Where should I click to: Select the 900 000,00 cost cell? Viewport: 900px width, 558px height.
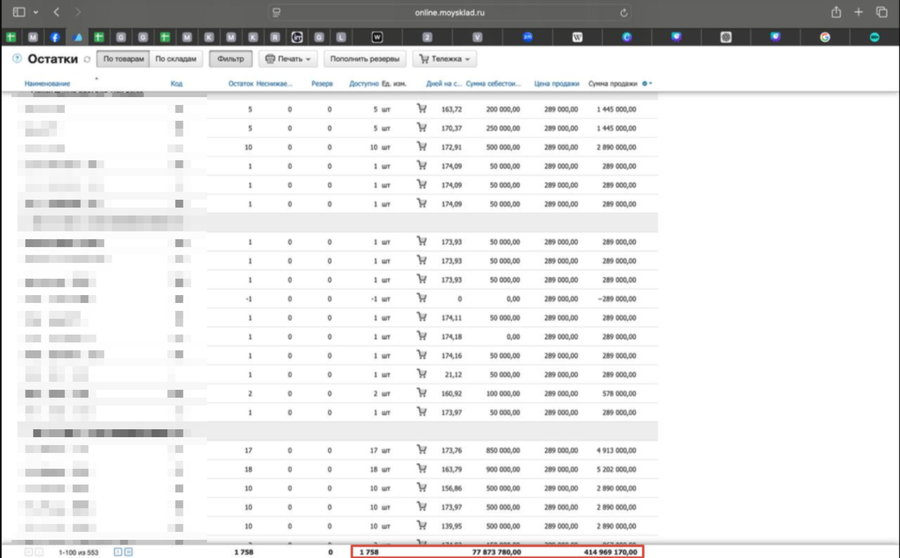503,469
